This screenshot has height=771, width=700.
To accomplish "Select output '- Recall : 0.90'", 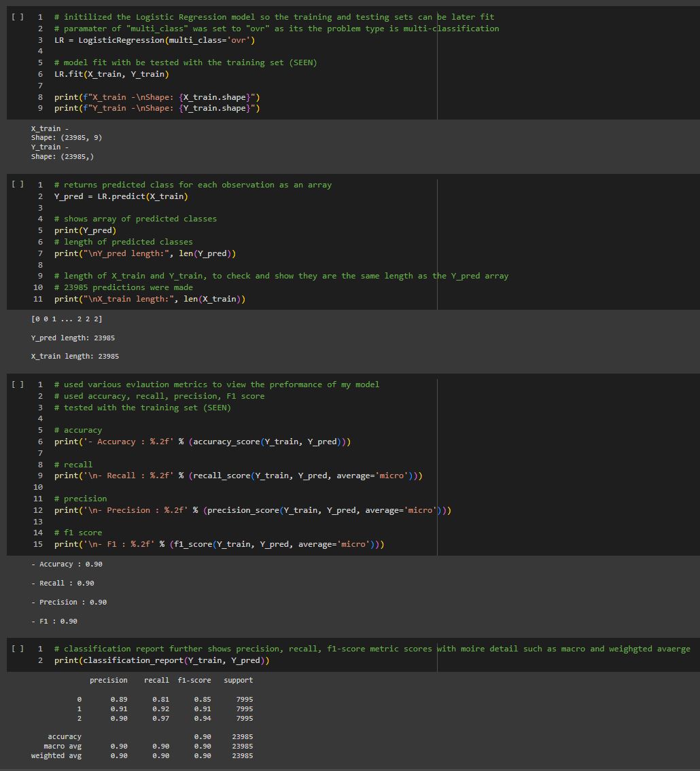I will 63,583.
